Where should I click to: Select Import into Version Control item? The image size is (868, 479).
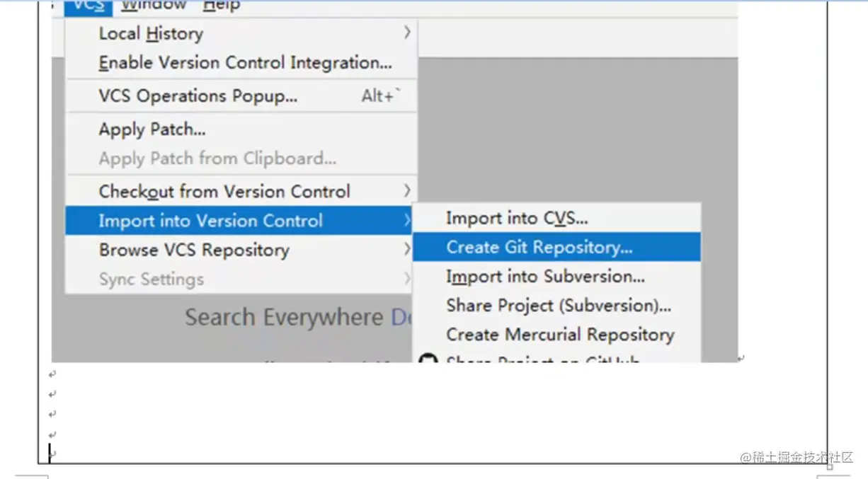click(x=210, y=221)
